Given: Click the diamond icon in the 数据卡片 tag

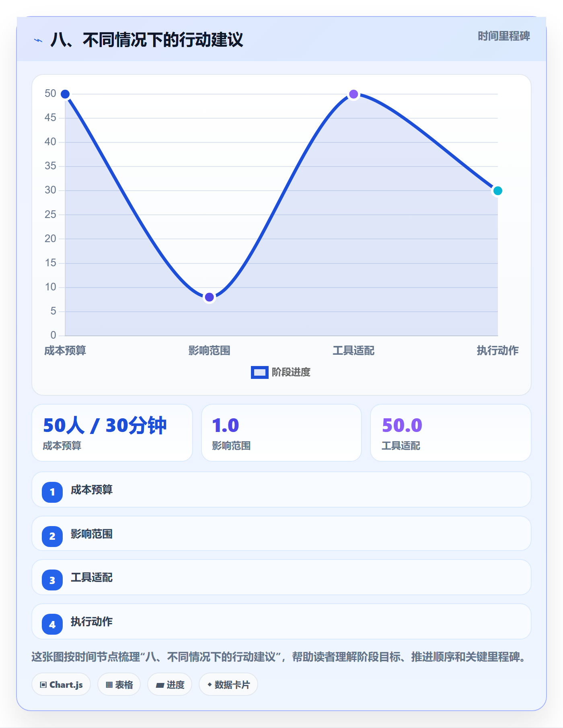Looking at the screenshot, I should [210, 685].
